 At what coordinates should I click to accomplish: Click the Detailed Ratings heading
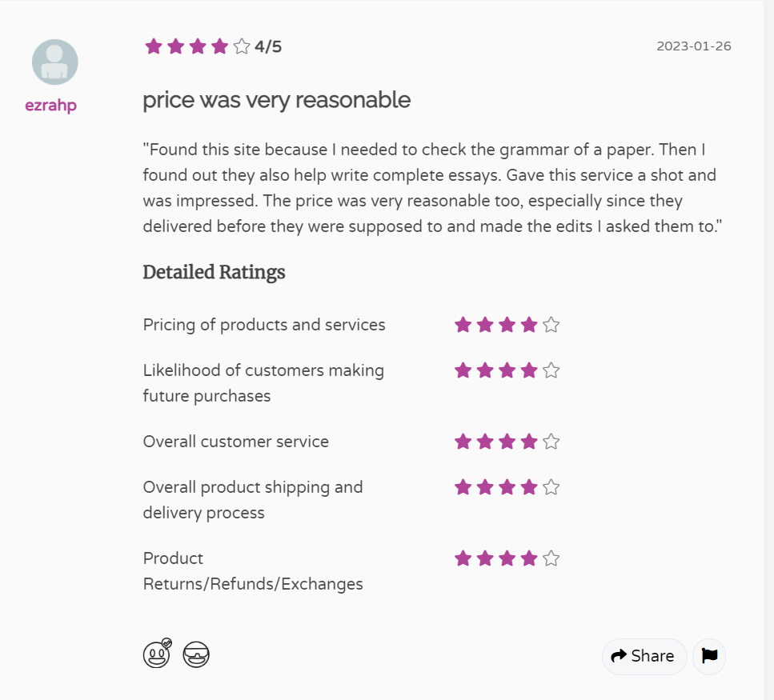(214, 273)
